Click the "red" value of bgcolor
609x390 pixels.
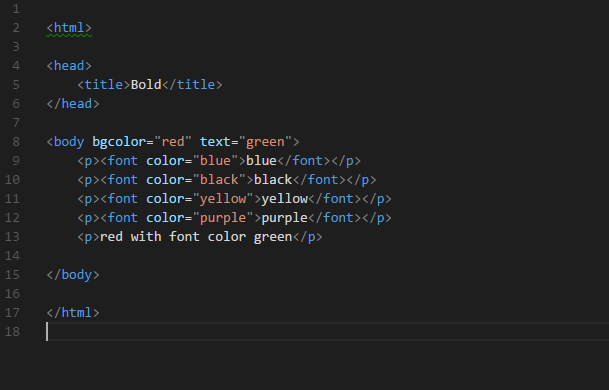[x=173, y=142]
